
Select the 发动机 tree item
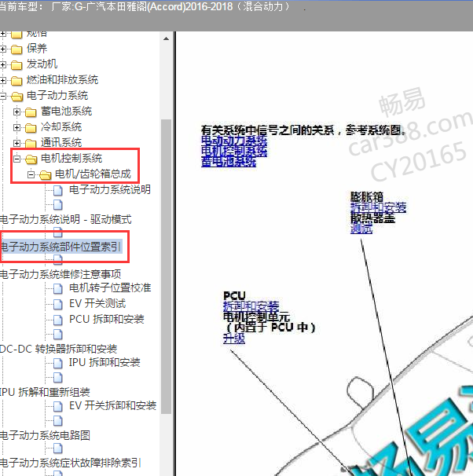tap(42, 64)
